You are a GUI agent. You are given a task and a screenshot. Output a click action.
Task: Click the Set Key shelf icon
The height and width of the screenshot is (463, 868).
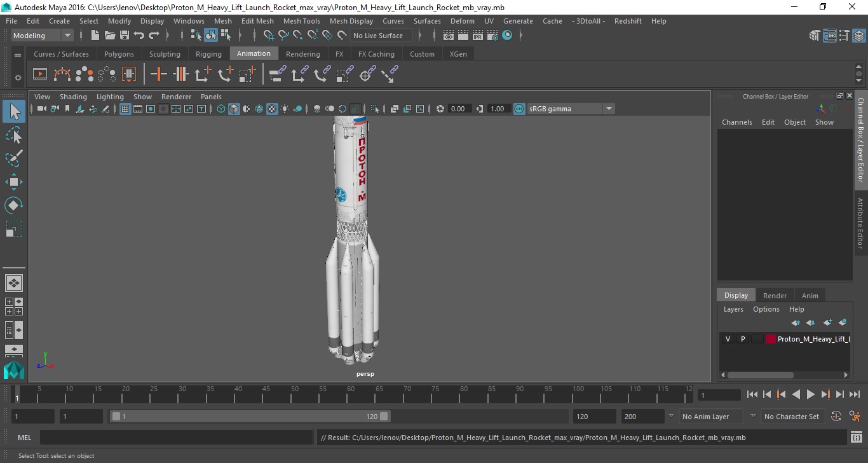pos(159,74)
